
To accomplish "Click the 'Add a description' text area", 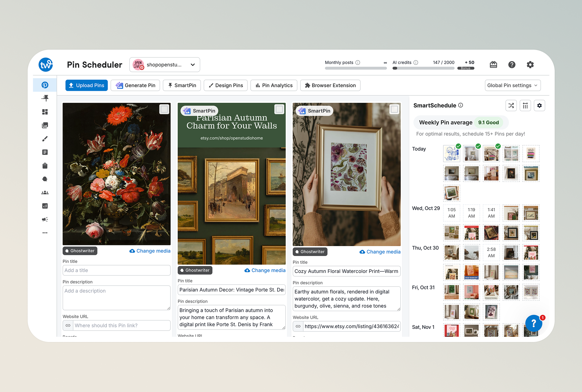I will pyautogui.click(x=117, y=298).
